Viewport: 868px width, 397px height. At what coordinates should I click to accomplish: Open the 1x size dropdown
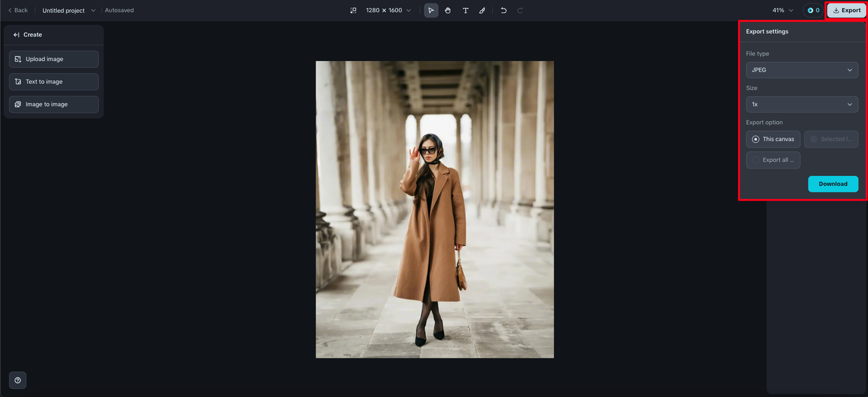tap(802, 104)
